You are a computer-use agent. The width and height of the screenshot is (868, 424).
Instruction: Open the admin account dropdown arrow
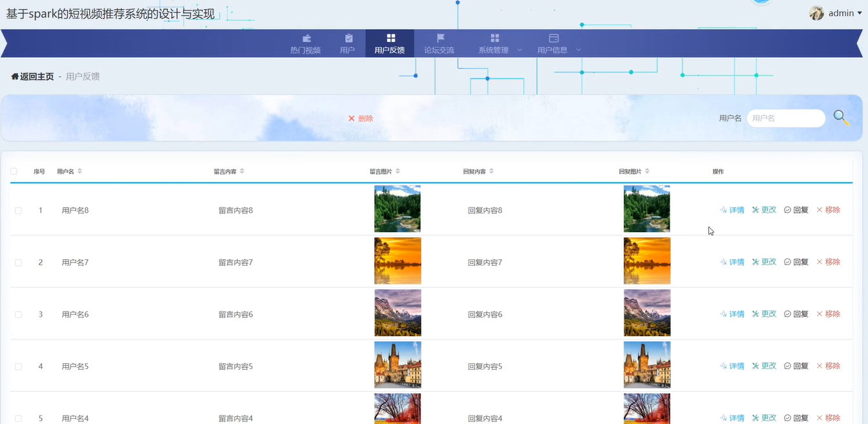(x=860, y=14)
